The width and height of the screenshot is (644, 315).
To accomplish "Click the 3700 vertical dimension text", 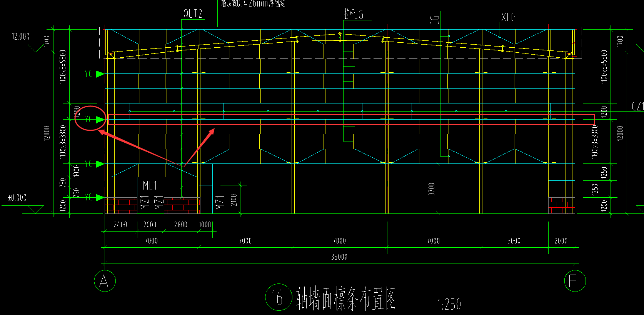I will point(432,189).
